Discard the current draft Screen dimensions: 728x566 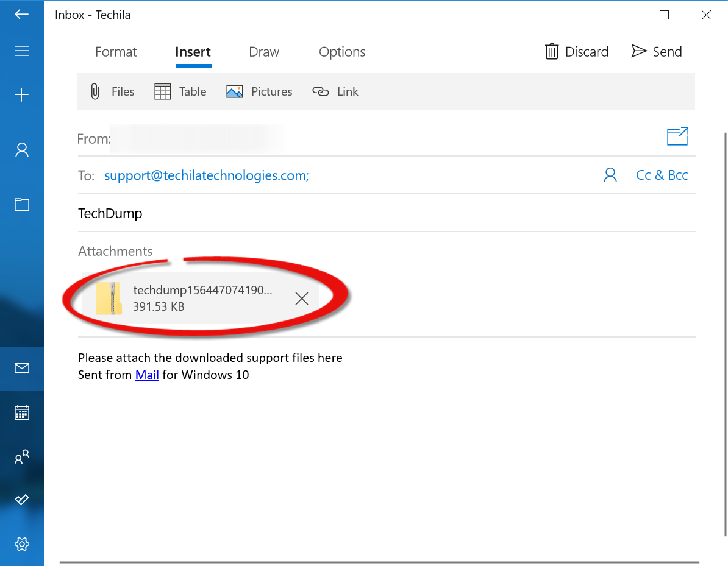coord(577,52)
